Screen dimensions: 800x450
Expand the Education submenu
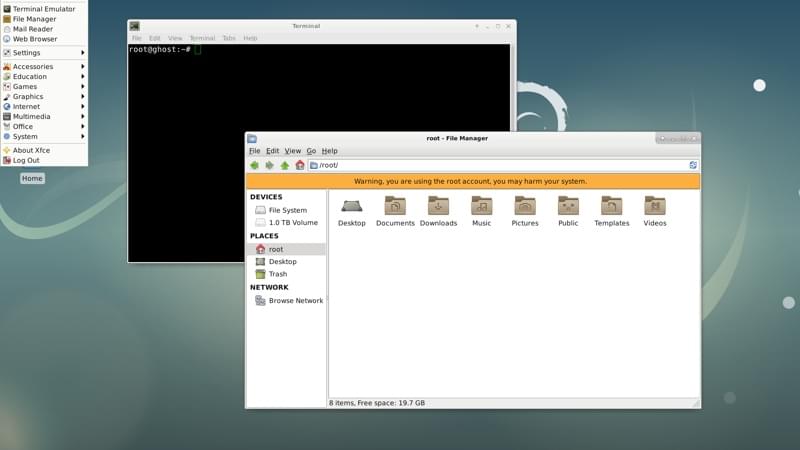pyautogui.click(x=44, y=77)
